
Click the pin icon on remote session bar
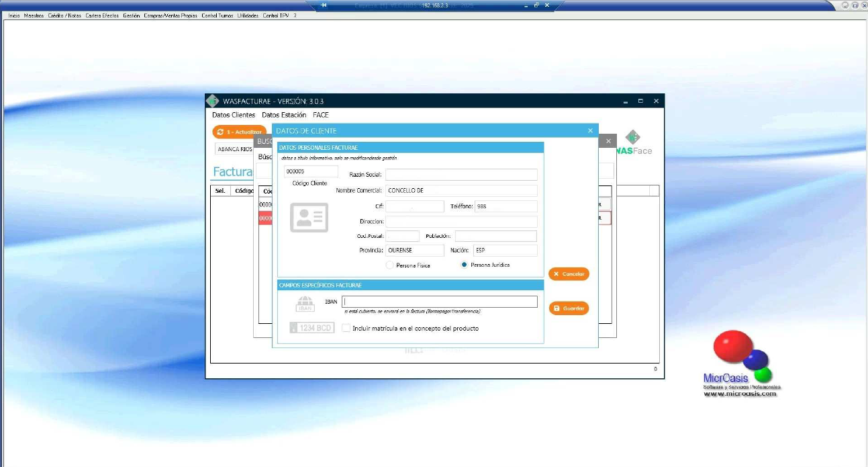click(324, 5)
